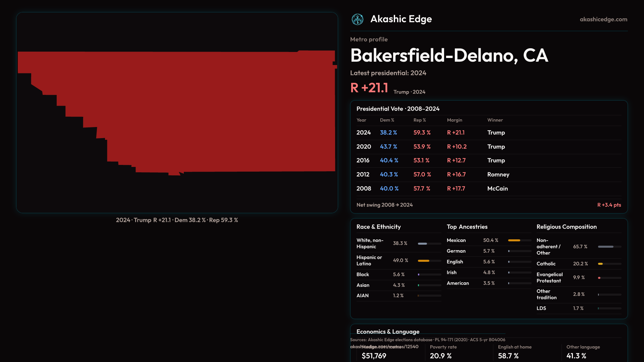Click the 2016 Trump winner cell
This screenshot has height=362, width=644.
496,161
